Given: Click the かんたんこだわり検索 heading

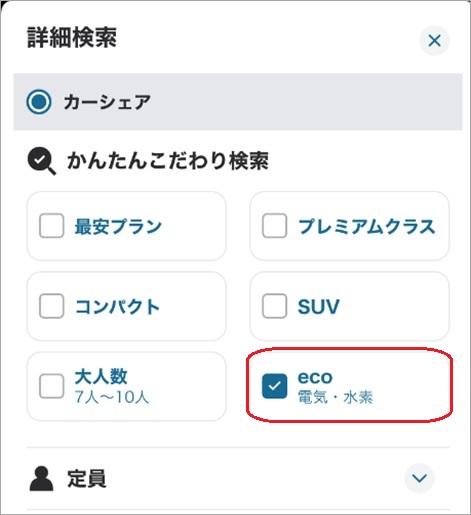Looking at the screenshot, I should (168, 161).
